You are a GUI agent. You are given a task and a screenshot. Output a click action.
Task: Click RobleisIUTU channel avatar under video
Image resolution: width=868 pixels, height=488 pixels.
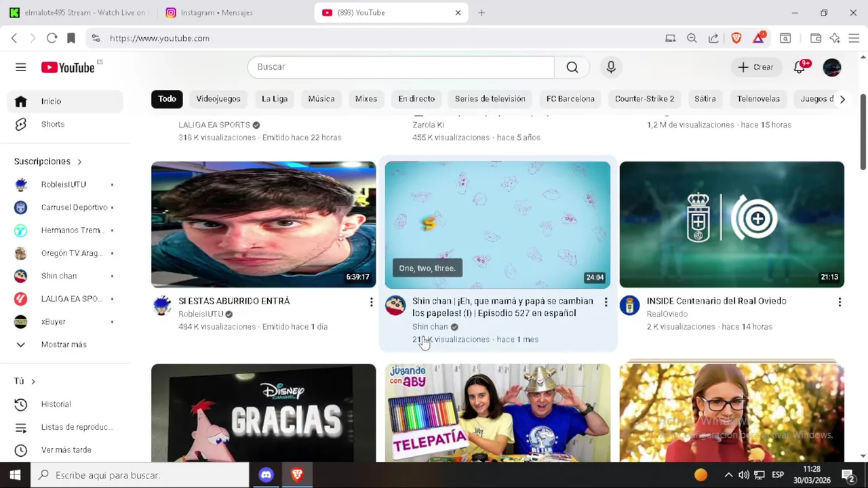161,306
